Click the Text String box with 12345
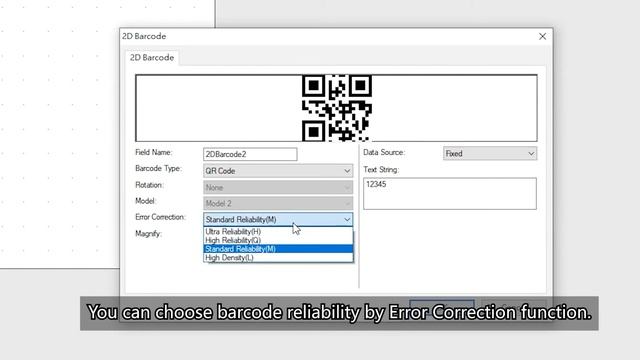 pos(450,193)
